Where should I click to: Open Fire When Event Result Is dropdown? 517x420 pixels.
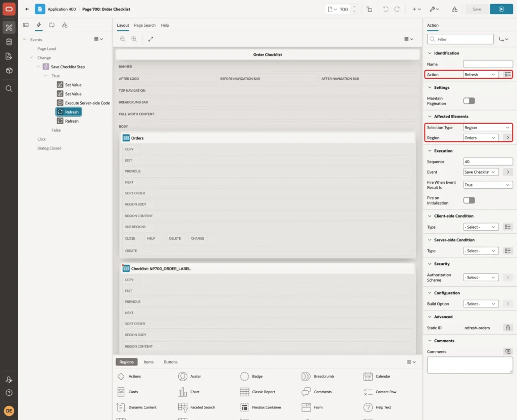coord(488,185)
